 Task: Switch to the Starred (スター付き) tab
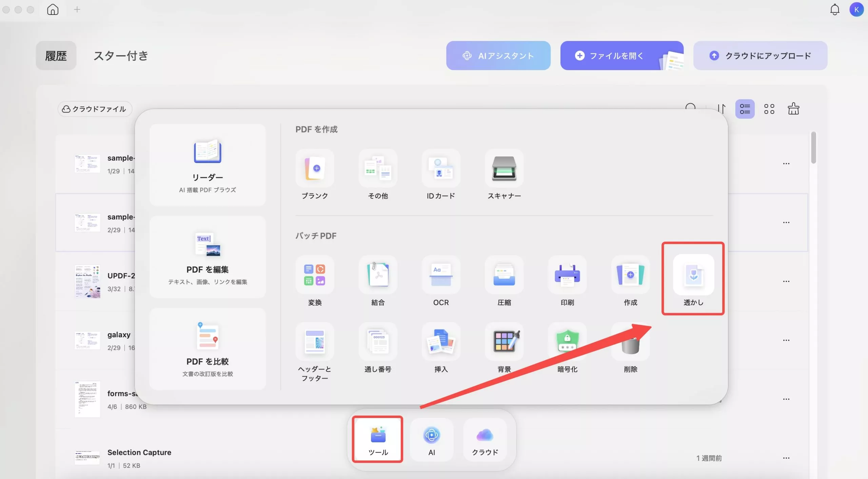[121, 56]
